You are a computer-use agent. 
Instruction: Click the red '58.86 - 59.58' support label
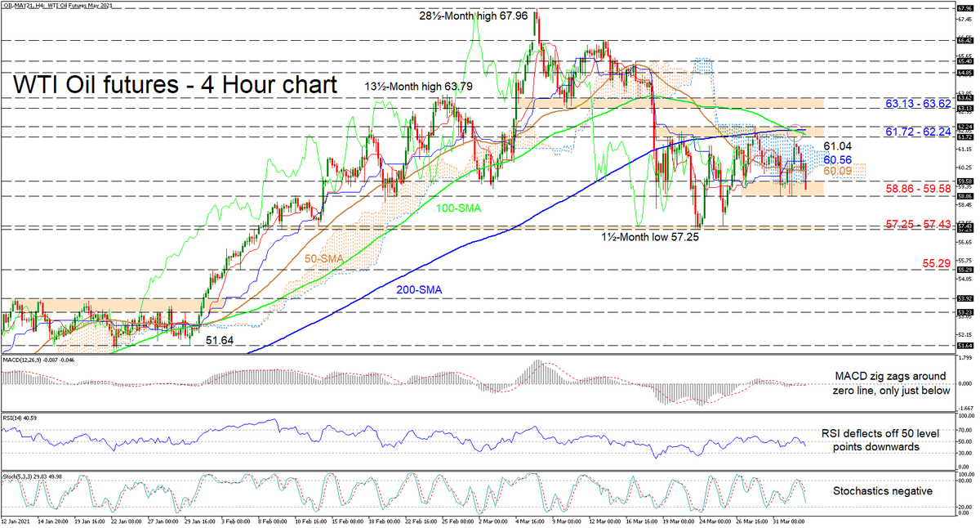click(x=919, y=189)
